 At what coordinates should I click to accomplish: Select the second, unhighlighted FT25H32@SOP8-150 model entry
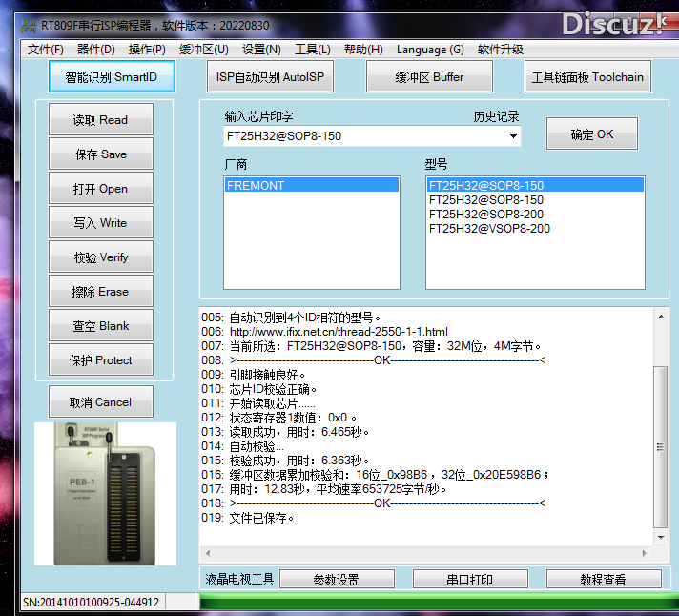coord(535,199)
